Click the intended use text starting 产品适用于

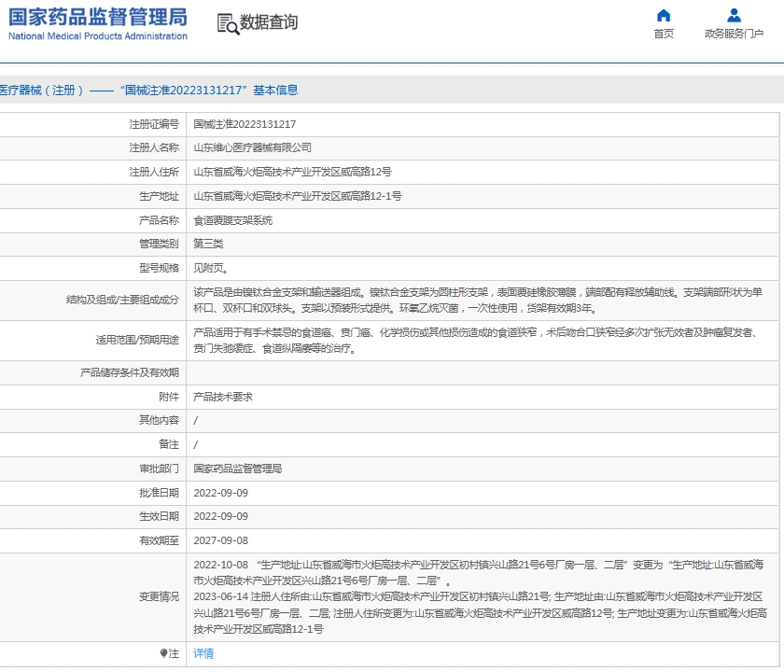475,341
